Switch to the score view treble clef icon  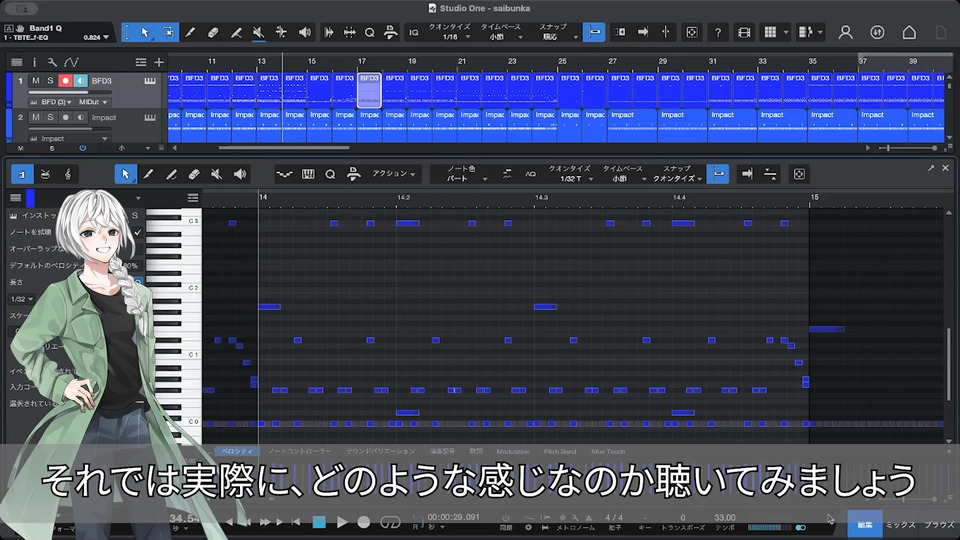tap(68, 174)
